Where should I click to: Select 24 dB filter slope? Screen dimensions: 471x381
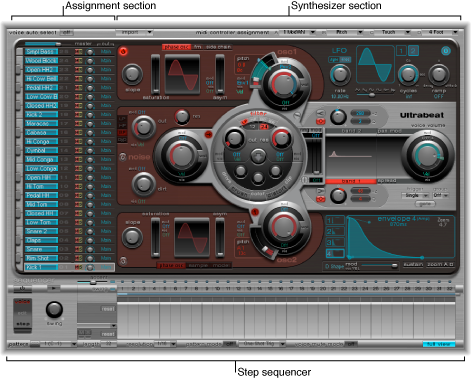pyautogui.click(x=264, y=127)
